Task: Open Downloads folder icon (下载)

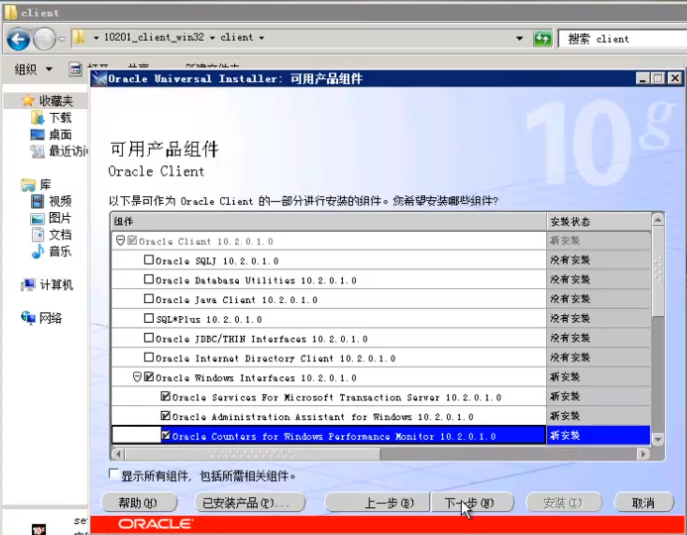Action: pos(38,118)
